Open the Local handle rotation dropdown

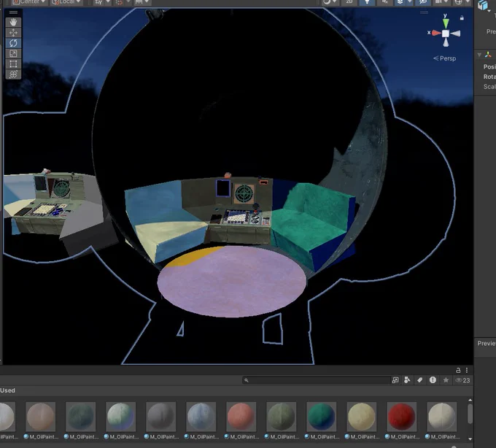(67, 2)
